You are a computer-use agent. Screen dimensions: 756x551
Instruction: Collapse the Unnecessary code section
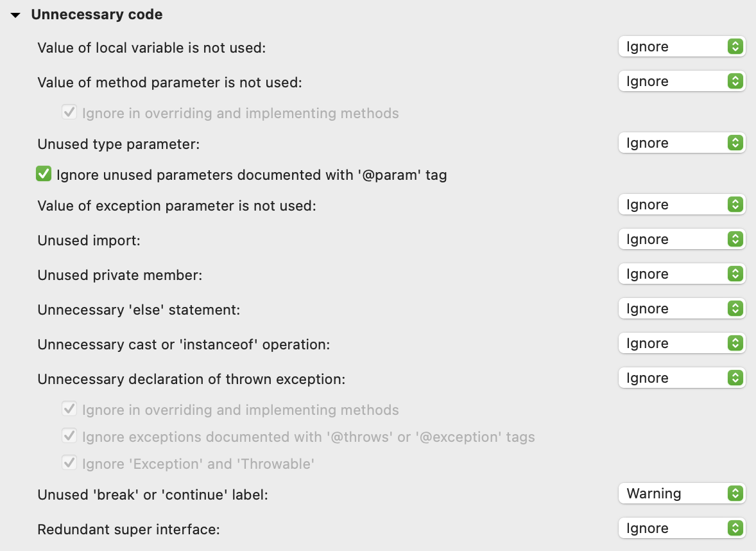coord(16,15)
